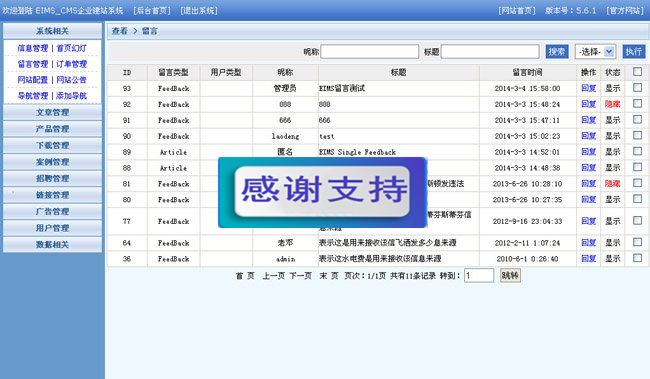Check the box for message ID 88
650x379 pixels.
[x=638, y=167]
